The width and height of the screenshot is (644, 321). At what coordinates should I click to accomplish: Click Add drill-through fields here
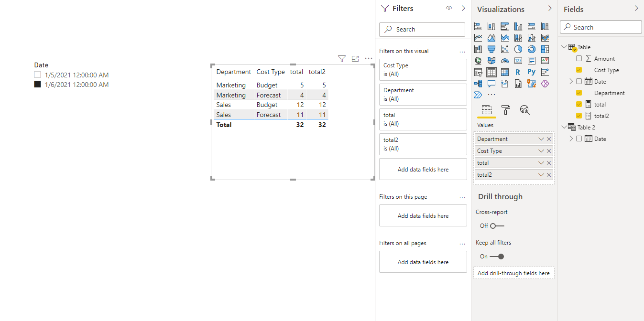click(513, 273)
